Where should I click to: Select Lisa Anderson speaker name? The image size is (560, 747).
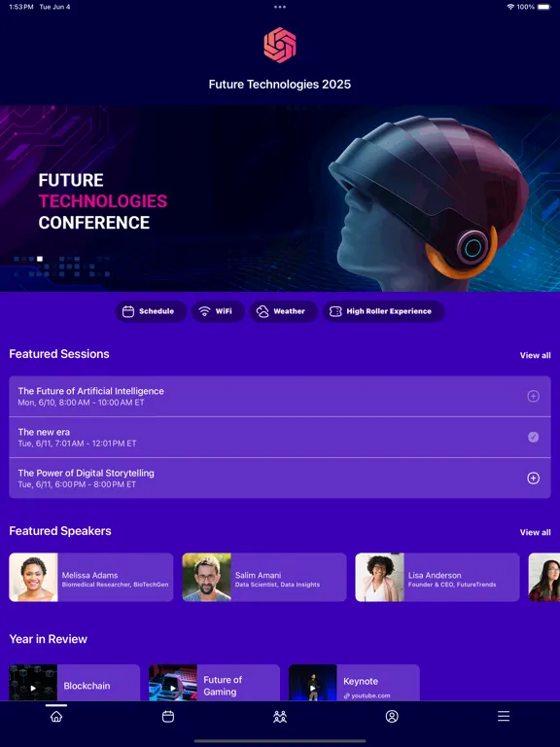pyautogui.click(x=435, y=575)
